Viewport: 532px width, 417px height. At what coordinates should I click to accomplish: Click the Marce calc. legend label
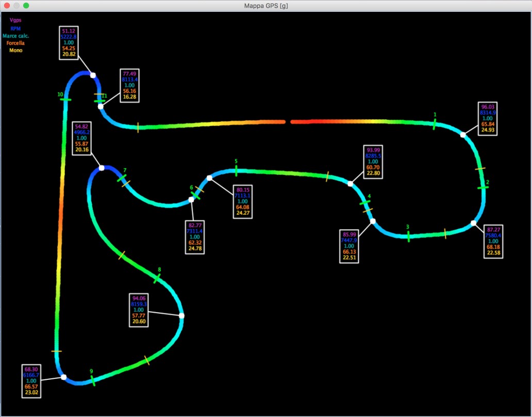point(15,36)
